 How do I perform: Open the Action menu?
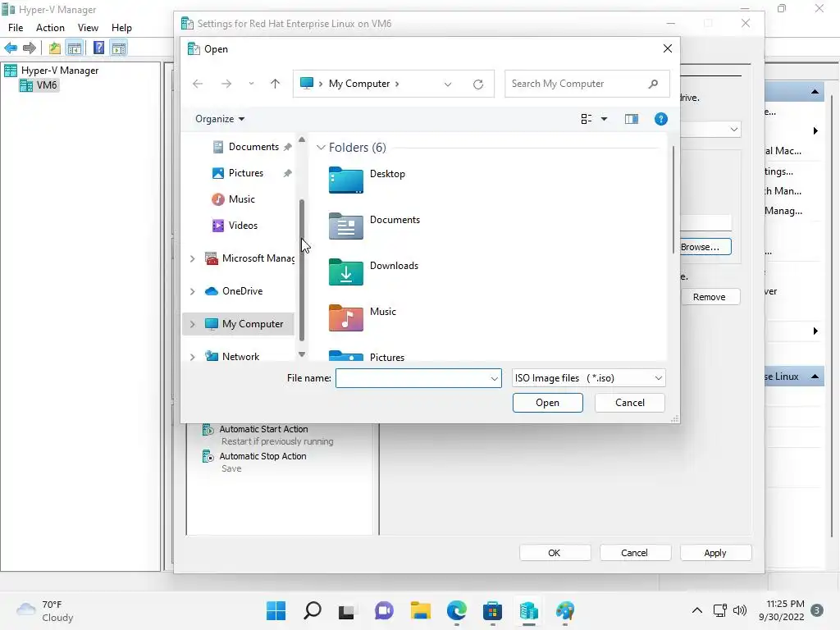tap(50, 28)
